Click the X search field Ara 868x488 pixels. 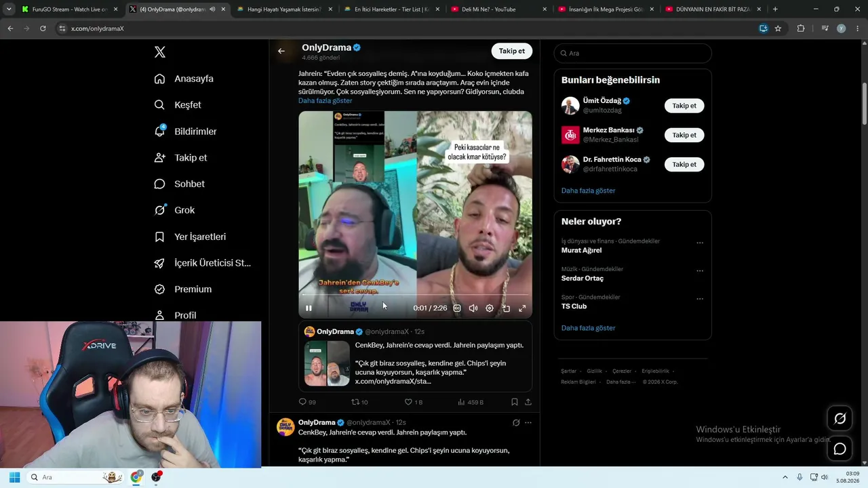pyautogui.click(x=633, y=53)
